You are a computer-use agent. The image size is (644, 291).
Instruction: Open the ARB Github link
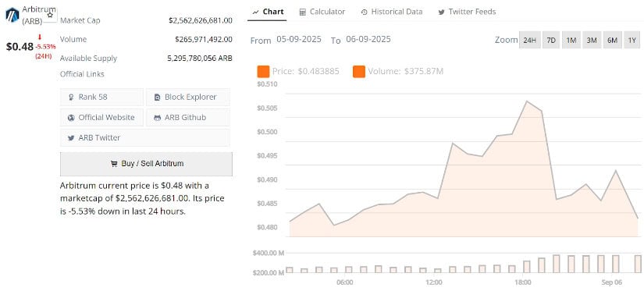click(x=188, y=117)
